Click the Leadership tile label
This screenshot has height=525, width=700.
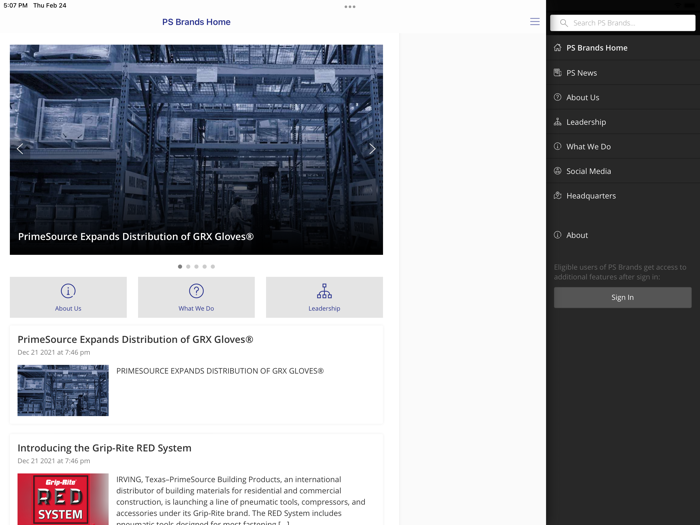324,308
